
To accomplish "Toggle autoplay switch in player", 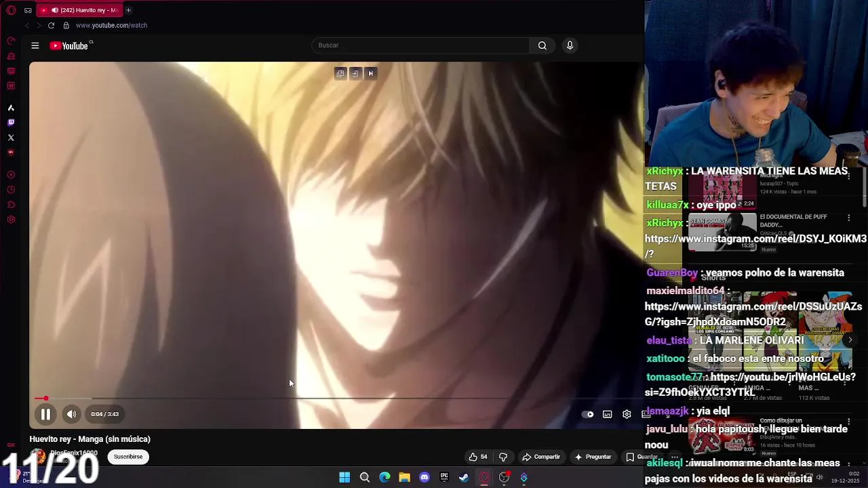I will coord(588,414).
